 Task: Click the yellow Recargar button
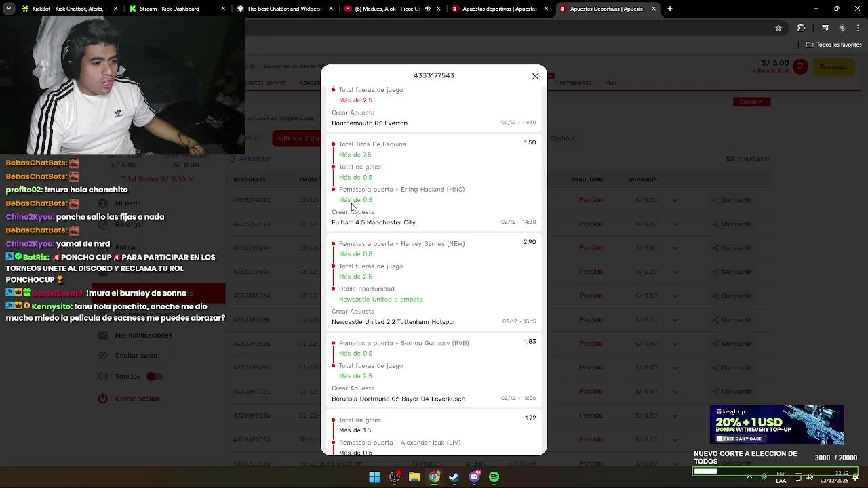coord(833,66)
